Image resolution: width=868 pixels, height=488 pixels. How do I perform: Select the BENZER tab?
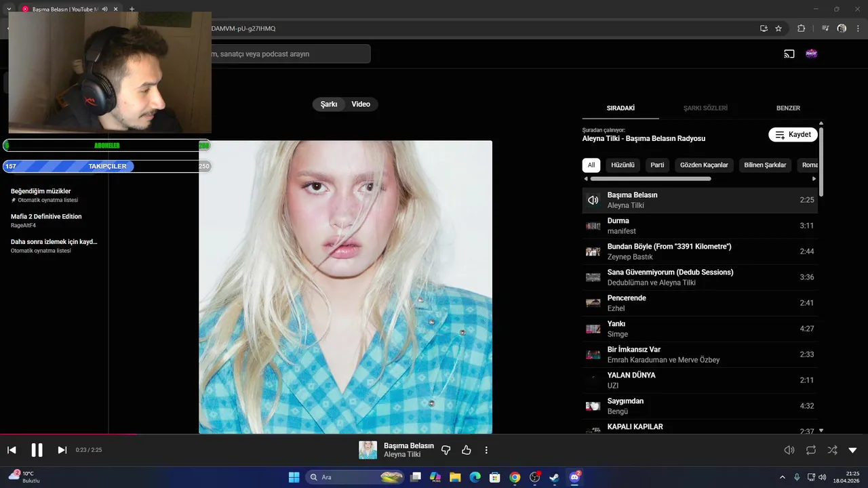click(x=788, y=108)
